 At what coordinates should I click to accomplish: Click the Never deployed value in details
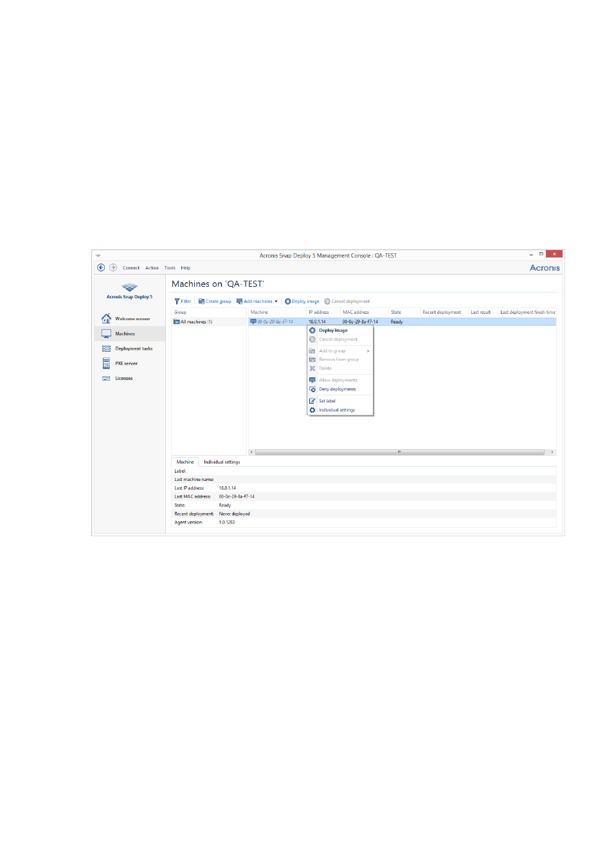235,514
